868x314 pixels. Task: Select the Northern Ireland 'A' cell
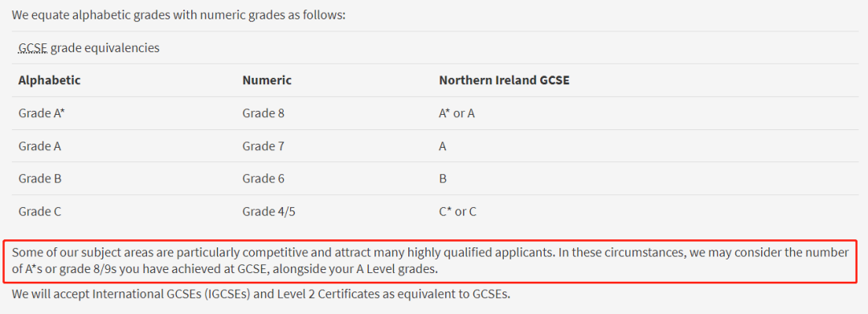coord(443,146)
